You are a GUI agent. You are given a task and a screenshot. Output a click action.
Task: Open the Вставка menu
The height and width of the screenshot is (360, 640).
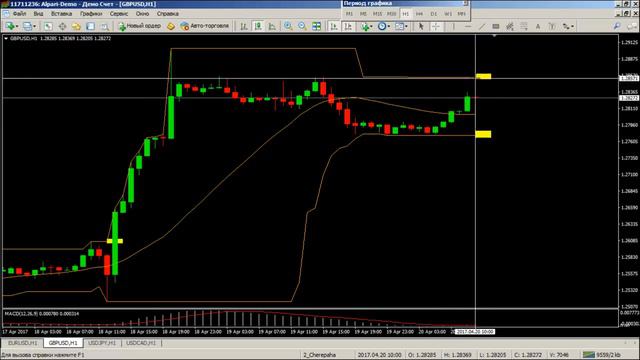pos(61,13)
